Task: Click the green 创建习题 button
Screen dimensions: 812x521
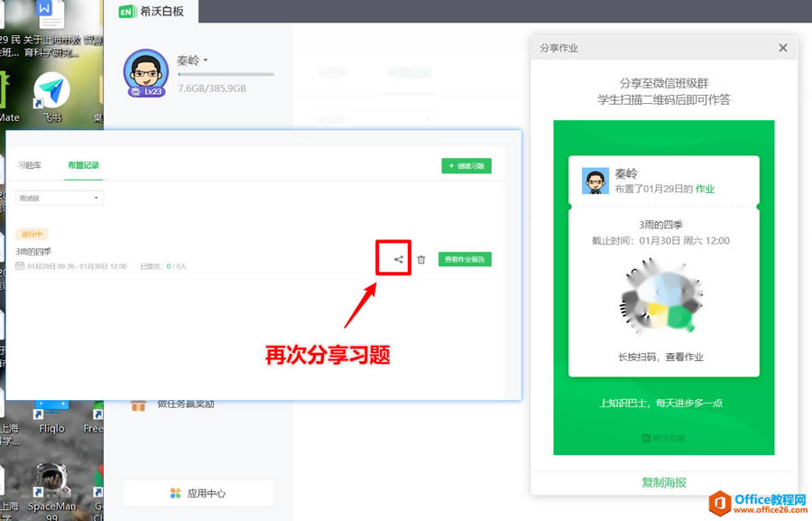Action: pyautogui.click(x=466, y=166)
